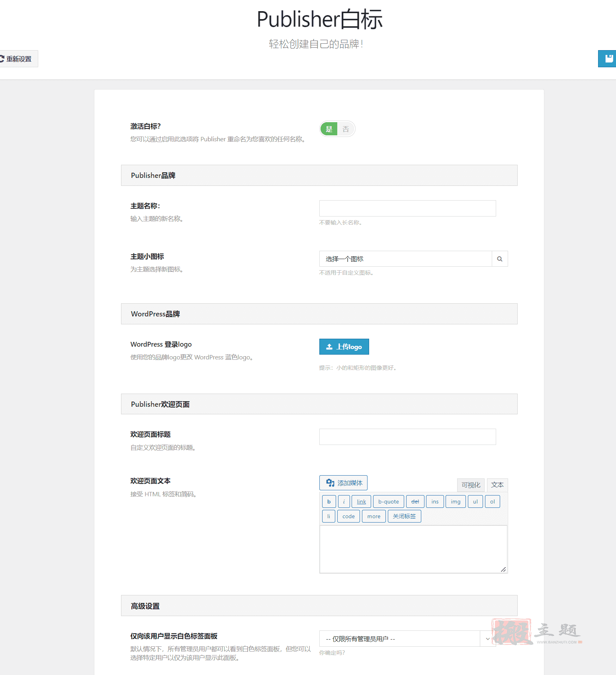Click the del quicktag button
Viewport: 616px width, 675px height.
[x=415, y=501]
